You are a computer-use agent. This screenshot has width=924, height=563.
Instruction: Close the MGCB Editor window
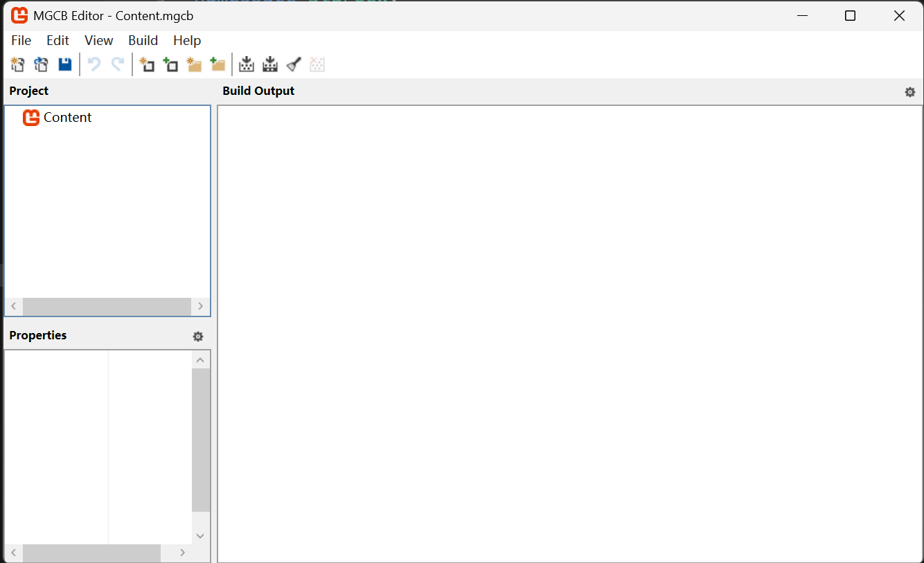899,15
